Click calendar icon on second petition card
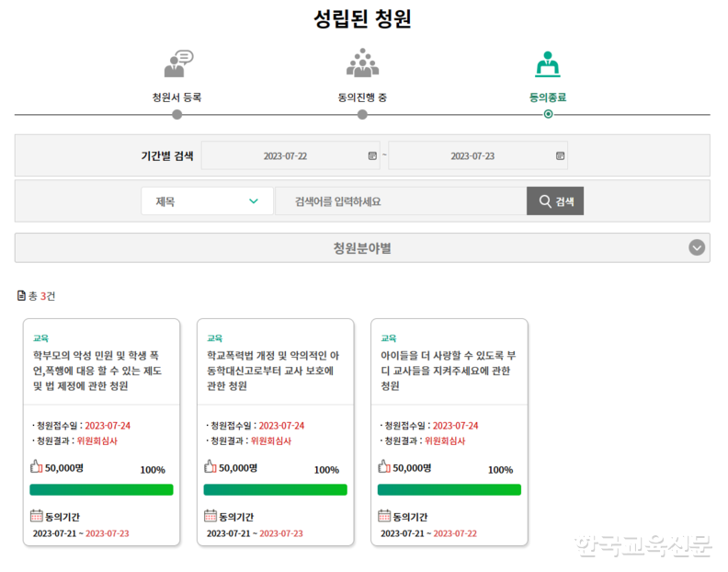The image size is (728, 572). click(210, 516)
